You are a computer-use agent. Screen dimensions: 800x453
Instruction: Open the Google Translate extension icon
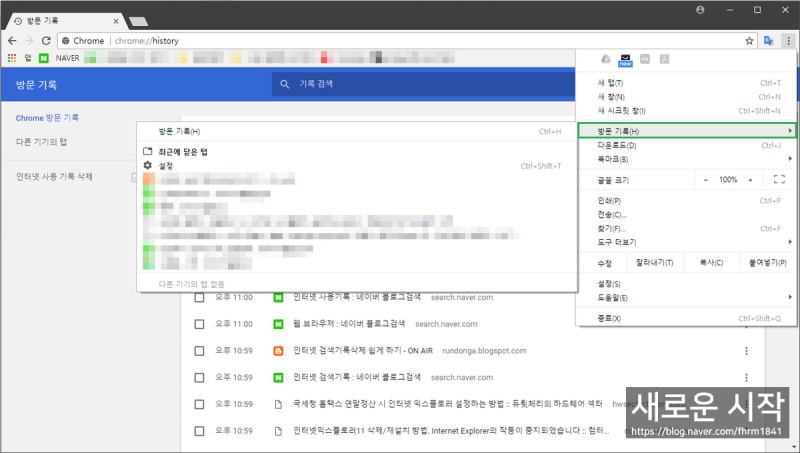click(768, 41)
